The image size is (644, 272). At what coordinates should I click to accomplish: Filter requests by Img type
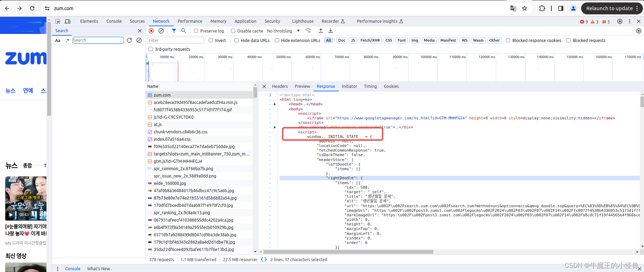pyautogui.click(x=414, y=40)
